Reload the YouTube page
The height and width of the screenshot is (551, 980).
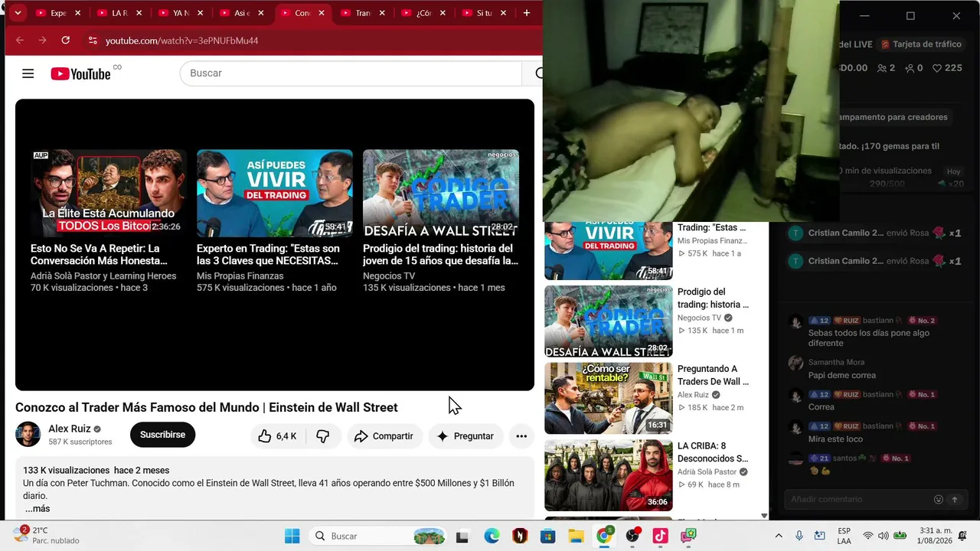pos(66,41)
